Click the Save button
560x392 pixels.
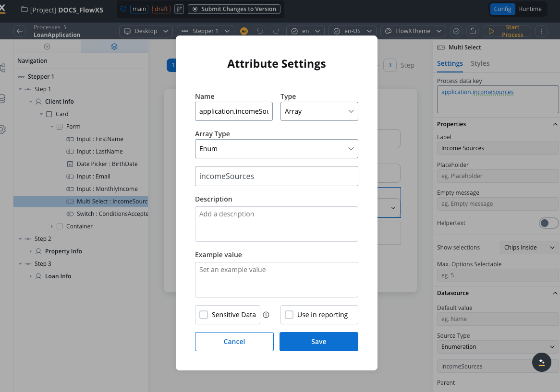tap(318, 342)
